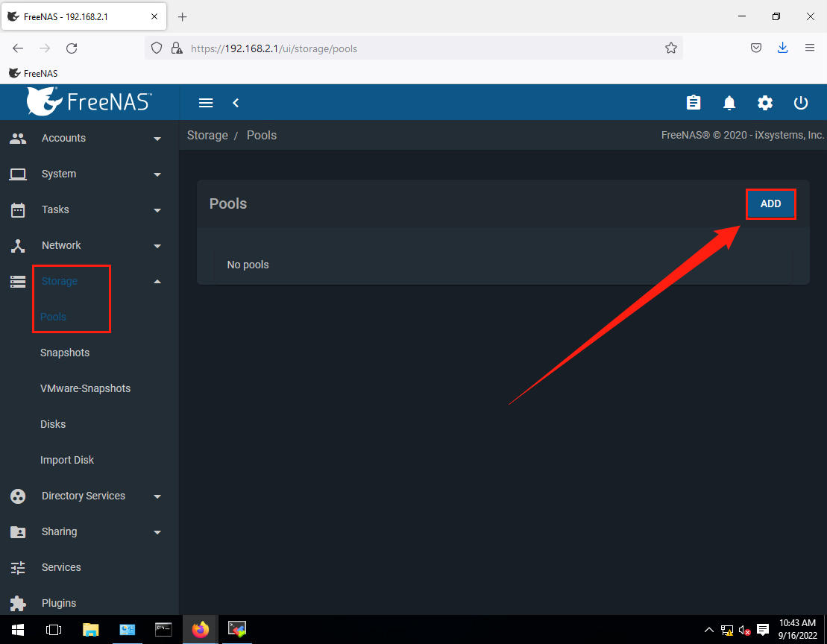Expand the Directory Services menu arrow
827x644 pixels.
[157, 496]
